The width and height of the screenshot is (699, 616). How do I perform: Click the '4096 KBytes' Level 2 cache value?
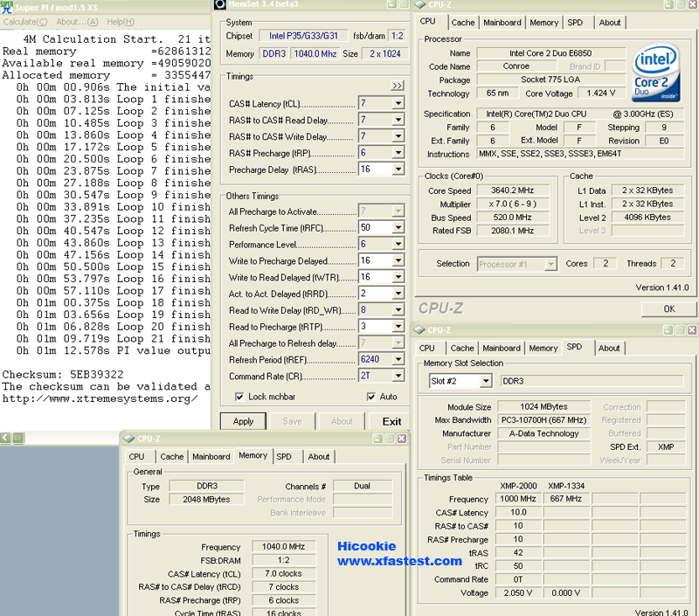[647, 218]
